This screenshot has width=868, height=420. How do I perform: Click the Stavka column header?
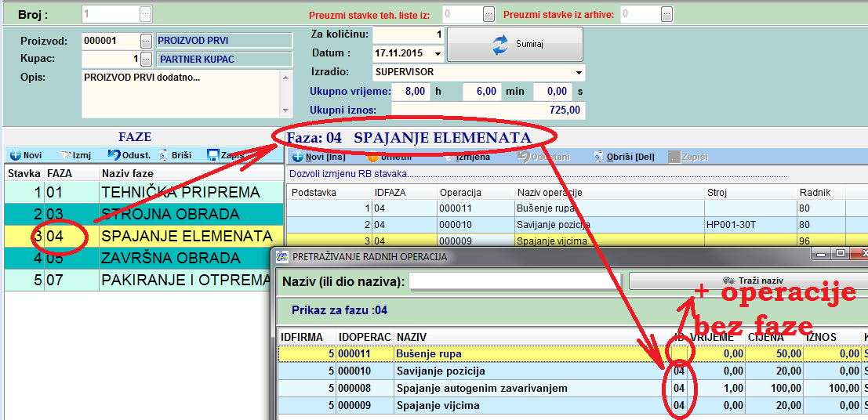(24, 174)
